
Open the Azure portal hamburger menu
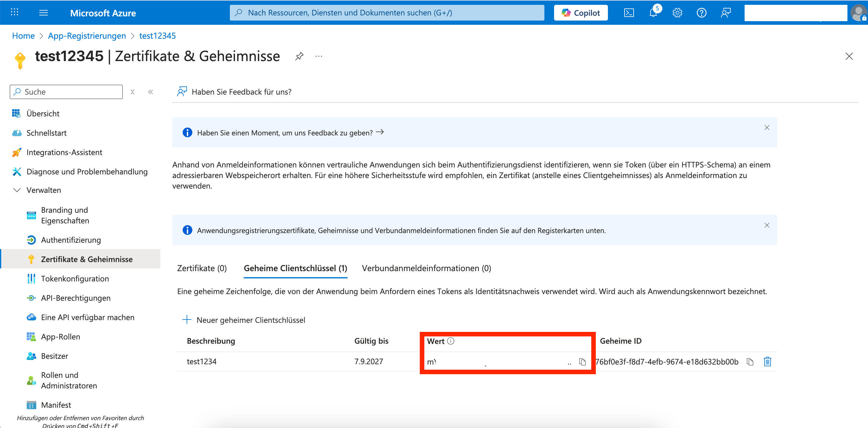click(44, 13)
